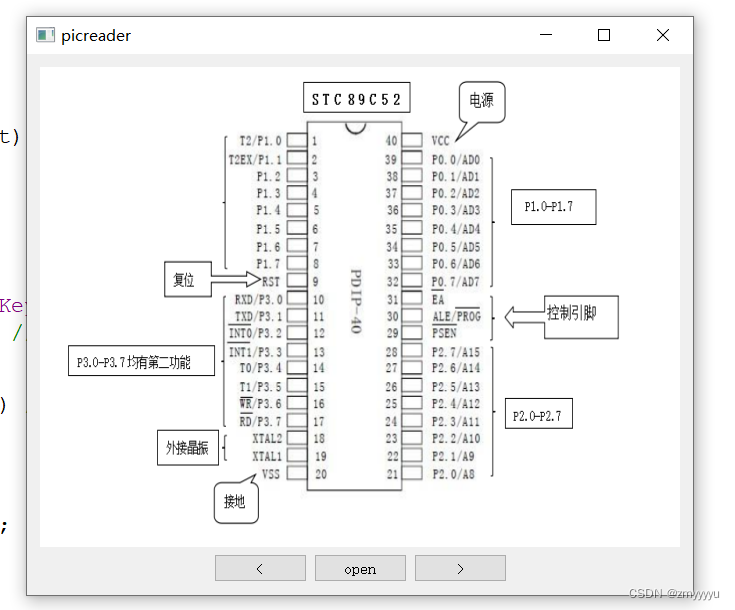Click the RST pin label
This screenshot has width=735, height=610.
[270, 281]
